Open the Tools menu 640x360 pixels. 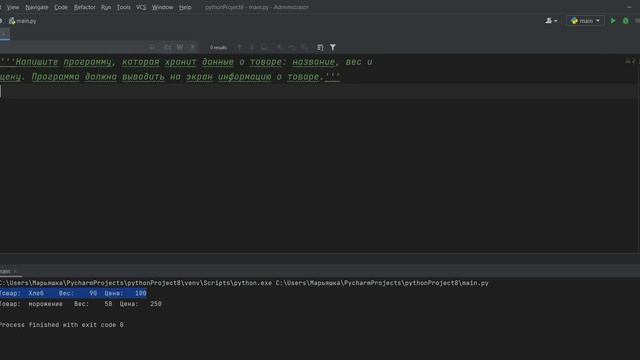click(124, 7)
